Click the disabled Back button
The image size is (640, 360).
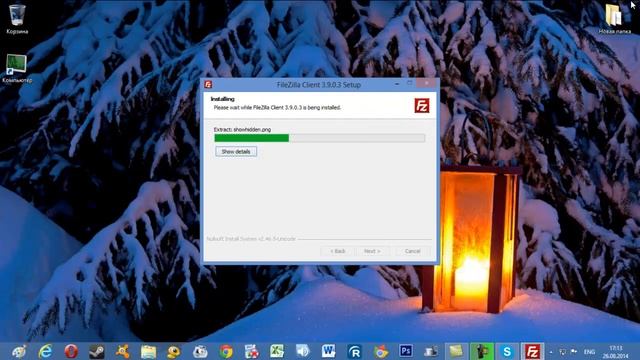point(338,251)
